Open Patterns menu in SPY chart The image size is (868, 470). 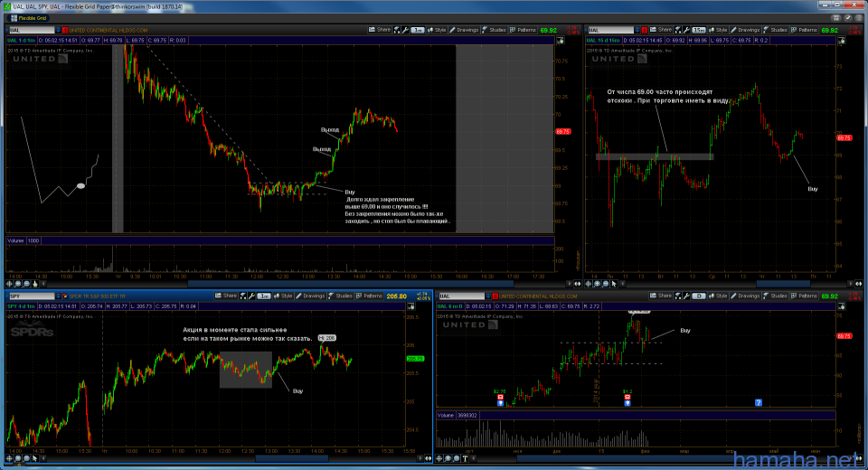[369, 296]
